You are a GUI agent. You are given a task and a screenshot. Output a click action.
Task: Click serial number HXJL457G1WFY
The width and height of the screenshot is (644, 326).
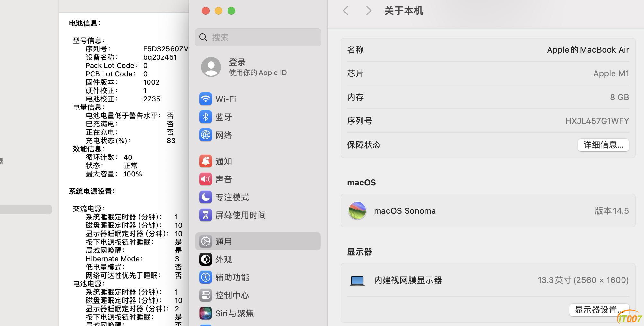pos(597,121)
